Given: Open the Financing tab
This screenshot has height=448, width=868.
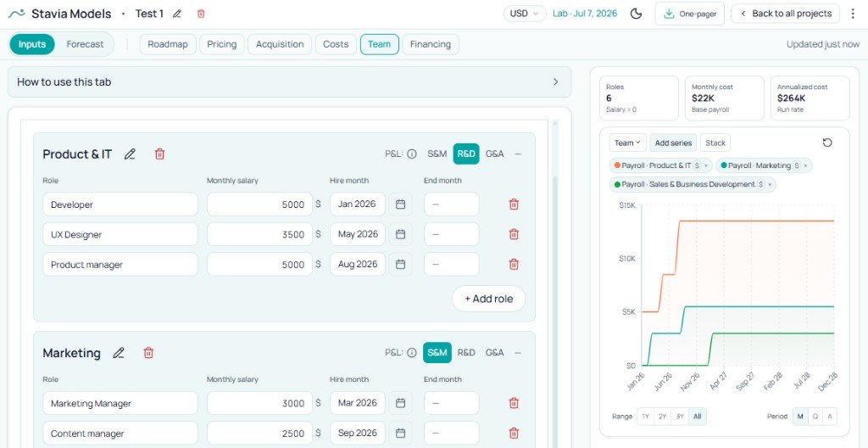Looking at the screenshot, I should point(430,44).
